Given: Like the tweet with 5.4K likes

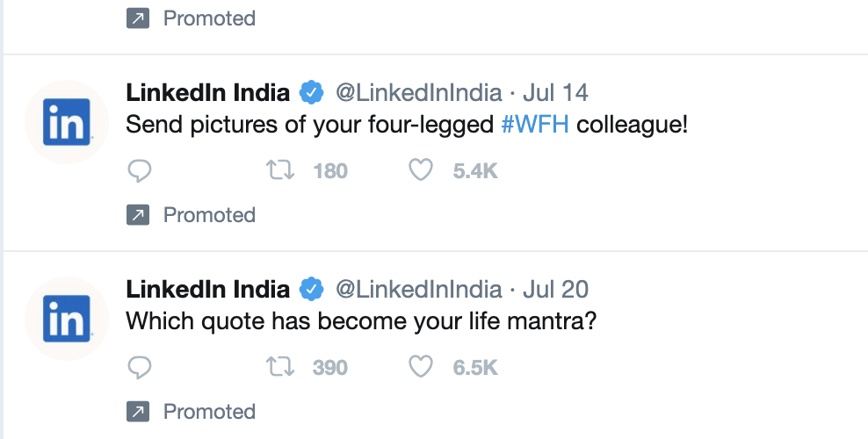Looking at the screenshot, I should [422, 170].
